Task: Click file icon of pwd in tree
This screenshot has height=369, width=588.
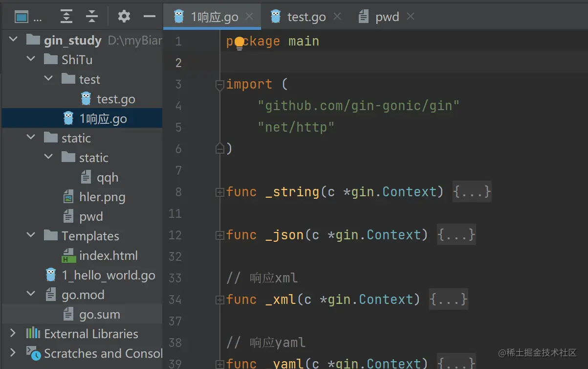Action: click(x=69, y=216)
